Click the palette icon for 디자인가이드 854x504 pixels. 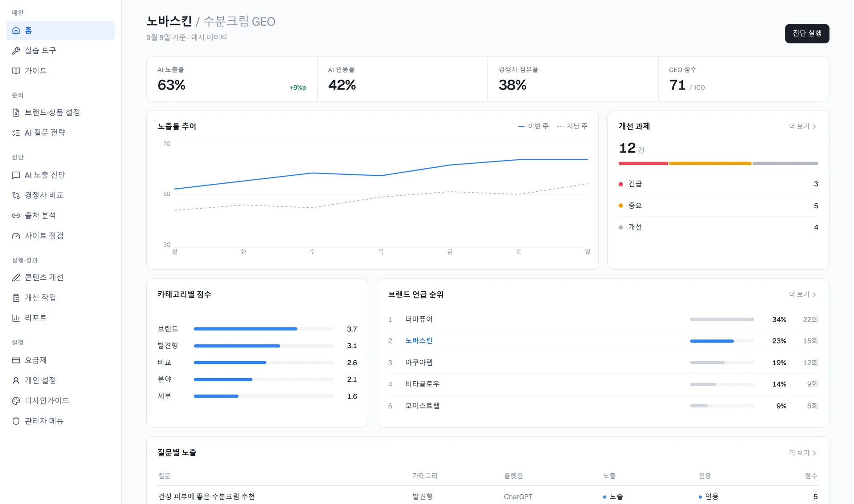pos(16,401)
